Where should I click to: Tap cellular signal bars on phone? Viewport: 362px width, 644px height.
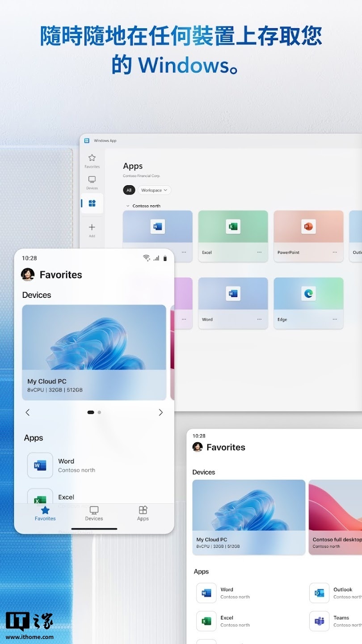pyautogui.click(x=156, y=258)
